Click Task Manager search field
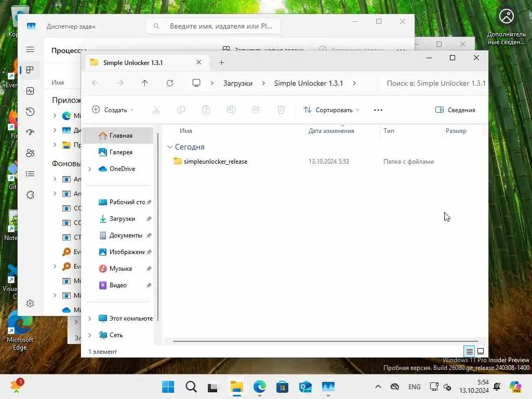This screenshot has height=399, width=532. coord(213,26)
